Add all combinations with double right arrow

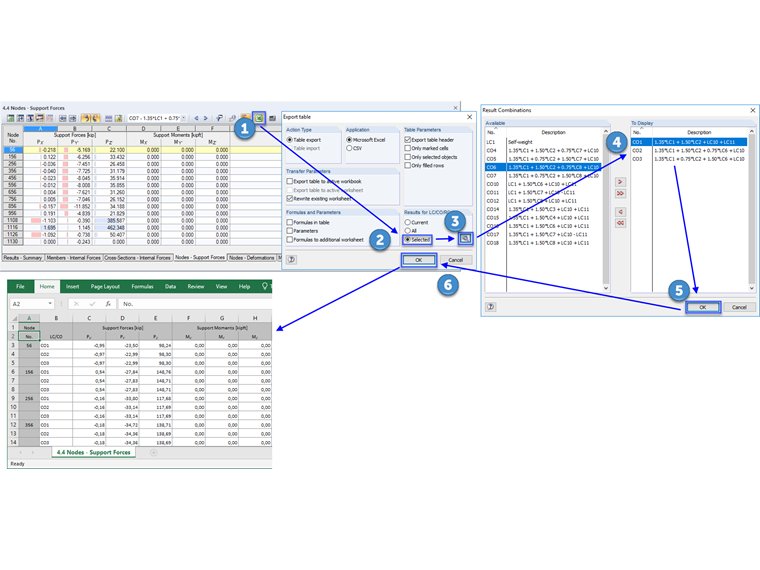[620, 193]
